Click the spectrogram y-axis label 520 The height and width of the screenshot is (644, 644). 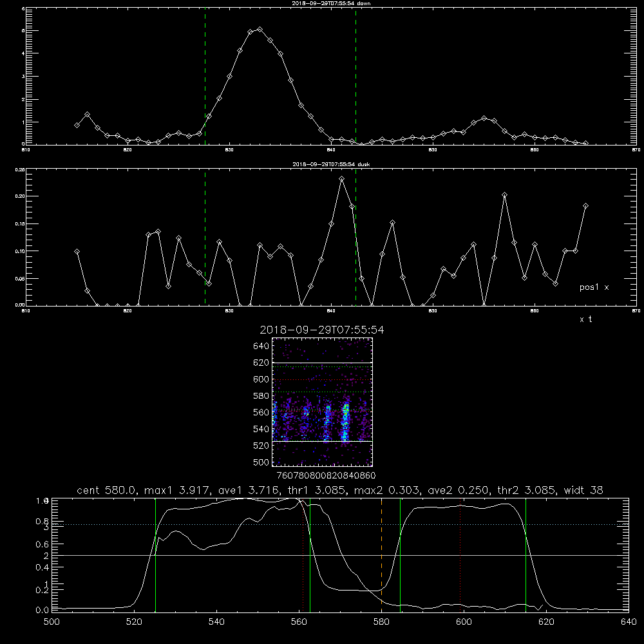point(261,446)
